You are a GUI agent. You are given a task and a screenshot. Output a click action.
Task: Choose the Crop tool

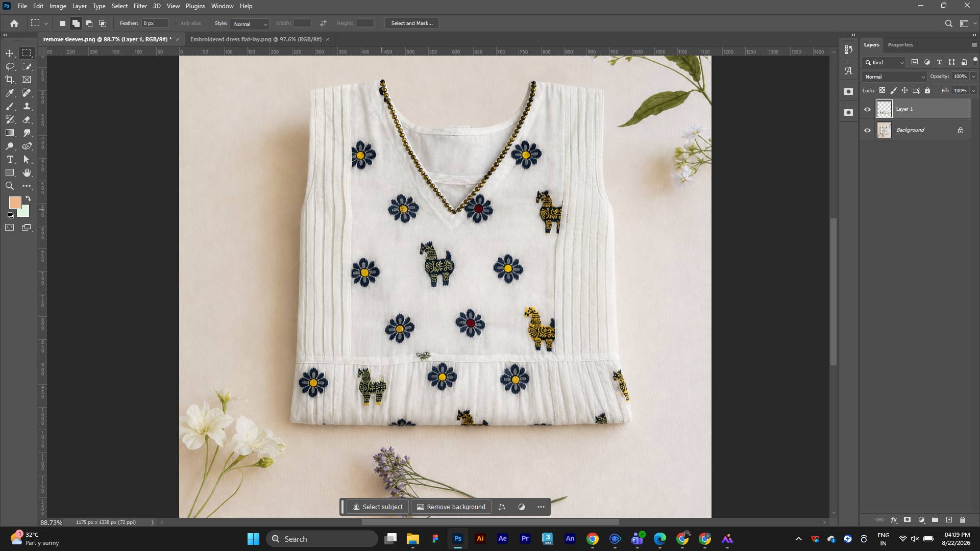(10, 80)
